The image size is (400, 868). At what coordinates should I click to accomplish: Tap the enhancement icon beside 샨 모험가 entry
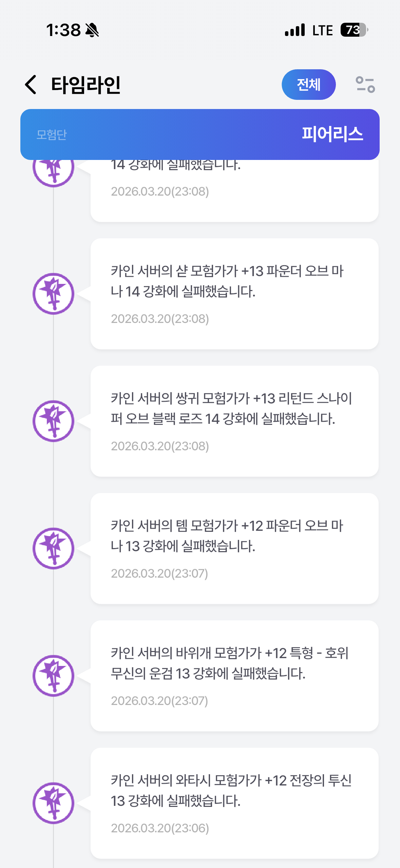(53, 294)
